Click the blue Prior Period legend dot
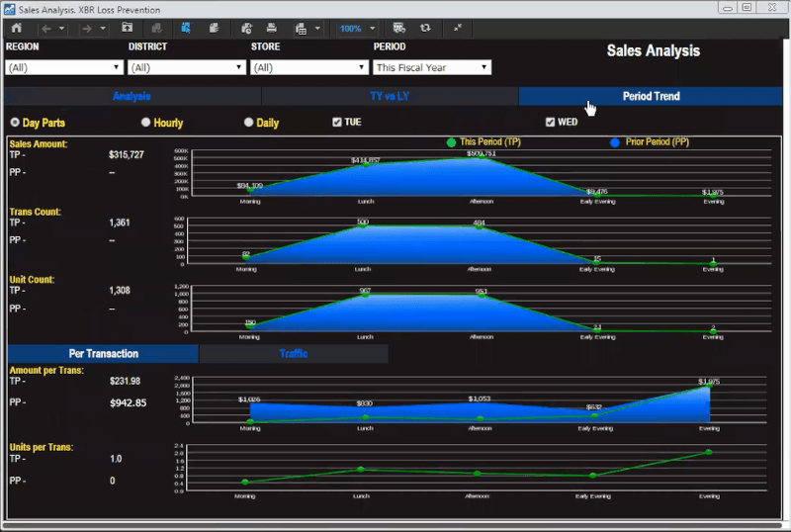Viewport: 791px width, 532px height. click(x=614, y=142)
